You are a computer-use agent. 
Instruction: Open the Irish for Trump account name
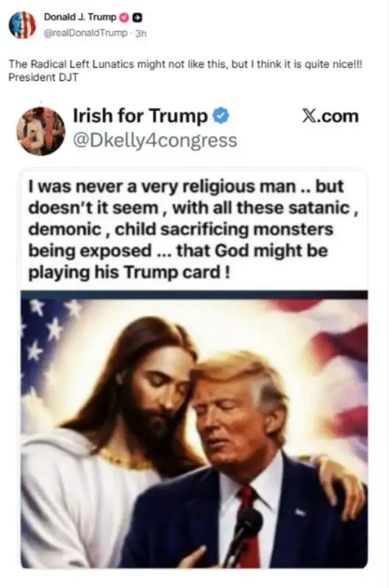tap(140, 115)
